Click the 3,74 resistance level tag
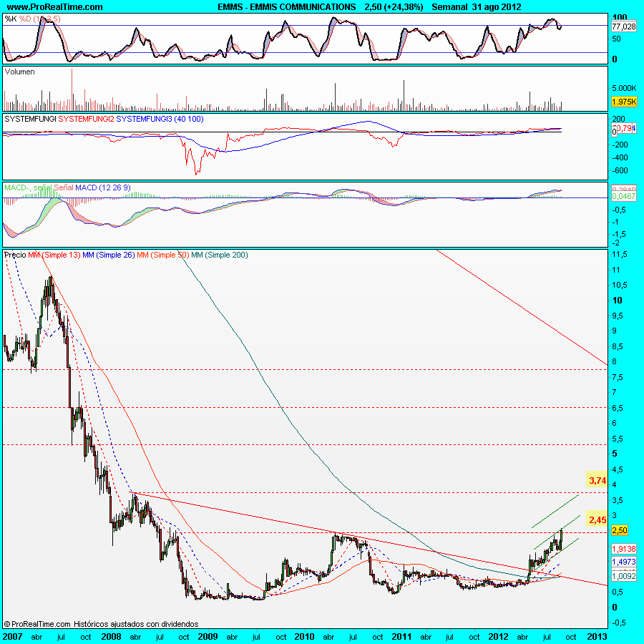Image resolution: width=644 pixels, height=644 pixels. click(x=597, y=481)
